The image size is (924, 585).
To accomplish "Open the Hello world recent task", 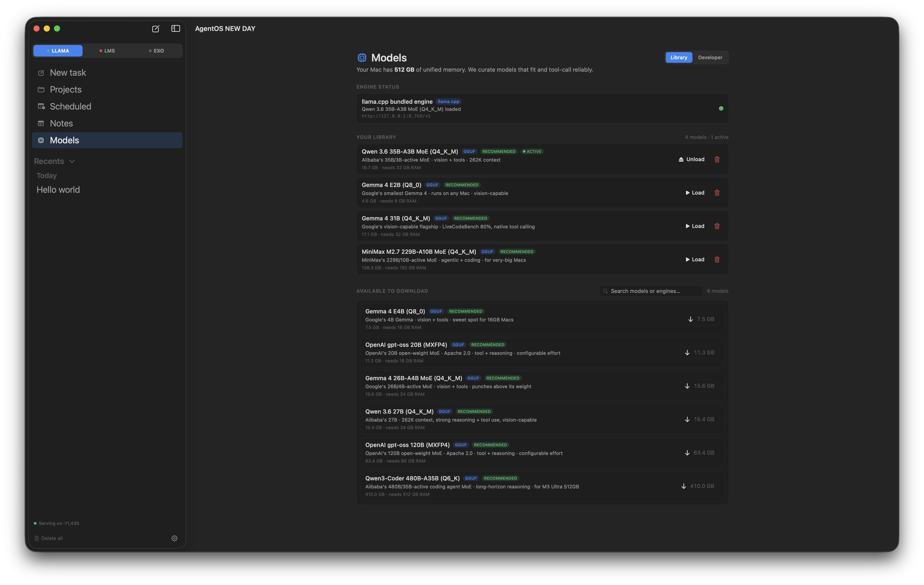I will point(58,190).
